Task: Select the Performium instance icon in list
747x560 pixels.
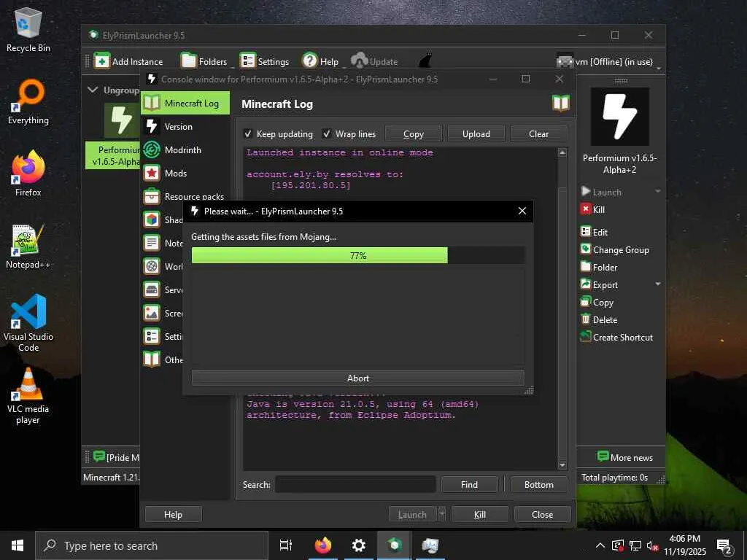Action: pos(121,120)
